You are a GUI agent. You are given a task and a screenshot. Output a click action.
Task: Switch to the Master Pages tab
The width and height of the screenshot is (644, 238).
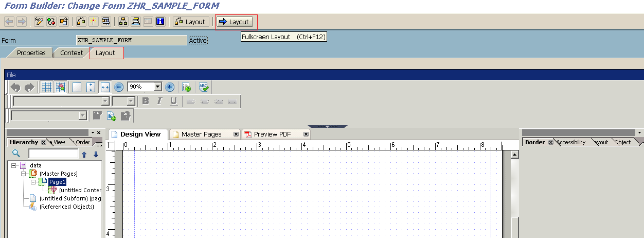pos(201,134)
